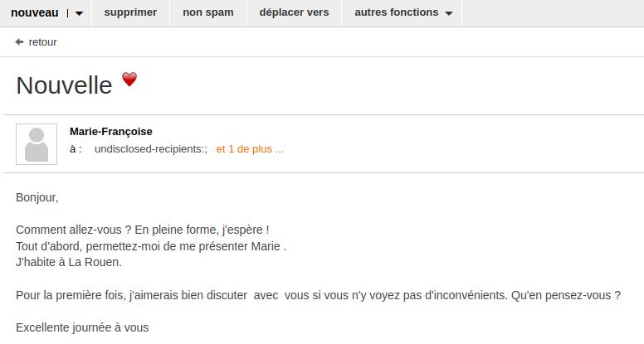Delete the message with supprimer

tap(130, 12)
